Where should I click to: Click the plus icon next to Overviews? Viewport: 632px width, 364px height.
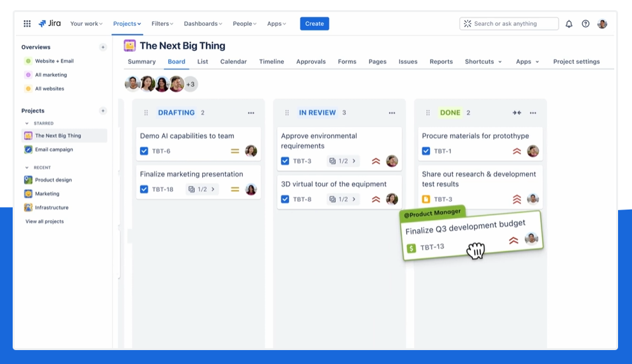pyautogui.click(x=103, y=47)
